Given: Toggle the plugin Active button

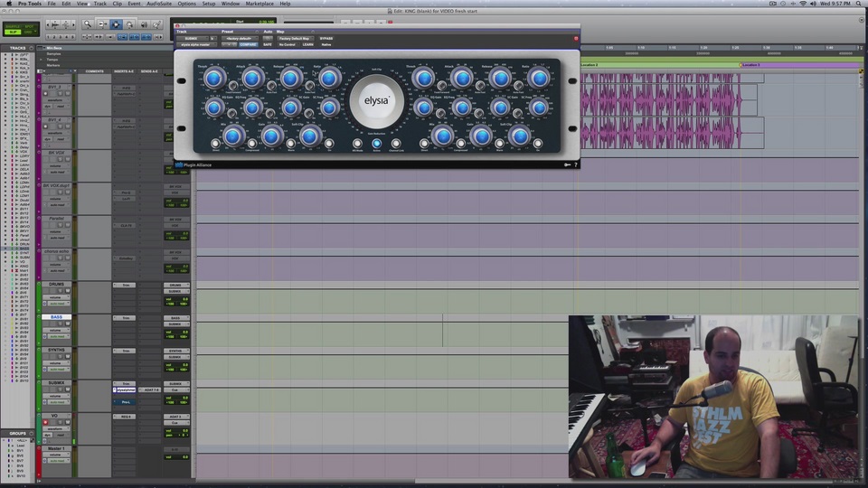Looking at the screenshot, I should [x=376, y=144].
